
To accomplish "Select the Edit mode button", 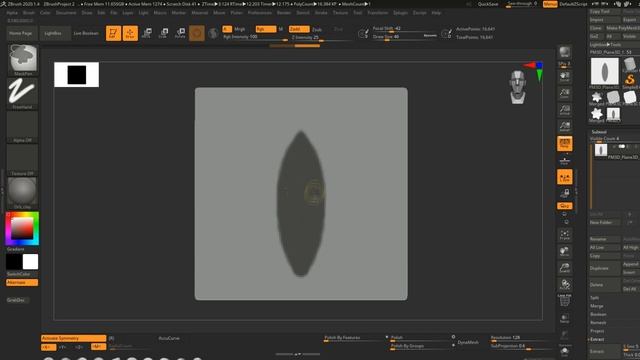I will (x=113, y=33).
